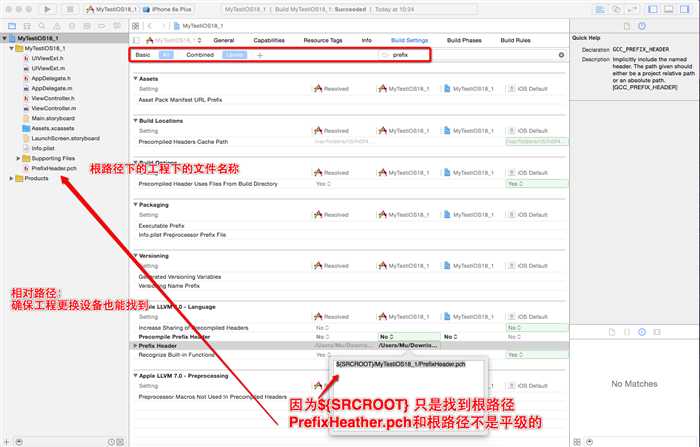700x447 pixels.
Task: Select the Basic settings filter
Action: 143,55
